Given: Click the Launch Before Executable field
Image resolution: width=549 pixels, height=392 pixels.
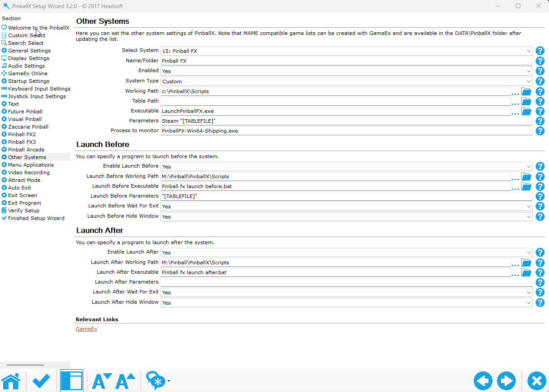Looking at the screenshot, I should pyautogui.click(x=336, y=186).
